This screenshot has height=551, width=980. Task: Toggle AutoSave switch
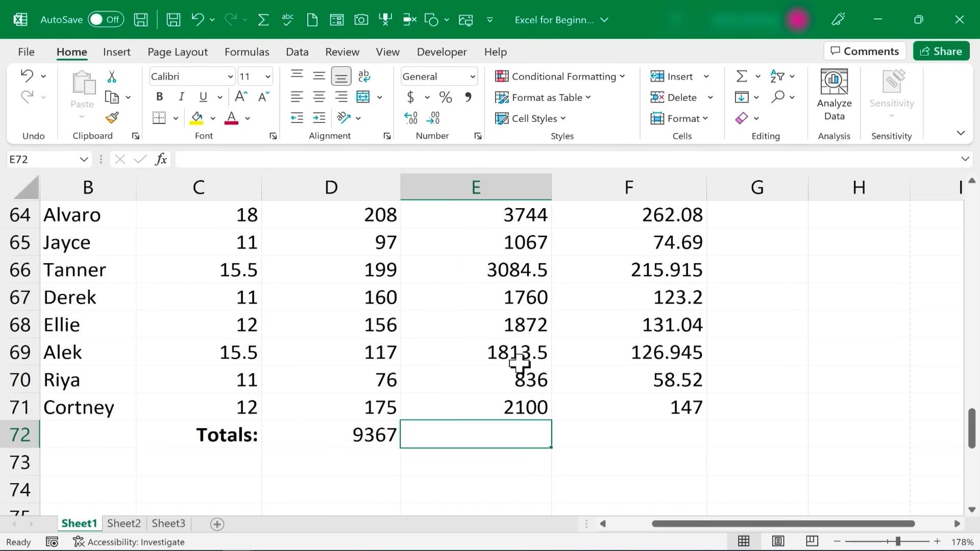pos(106,20)
